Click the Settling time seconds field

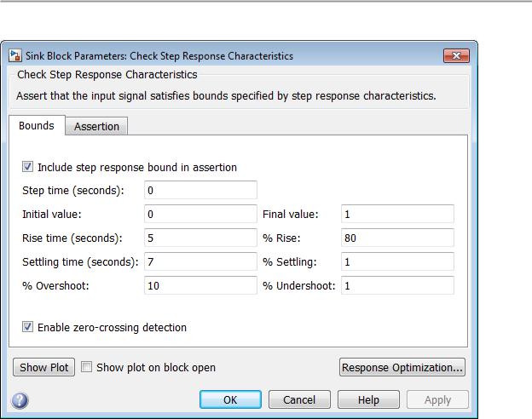pos(200,261)
